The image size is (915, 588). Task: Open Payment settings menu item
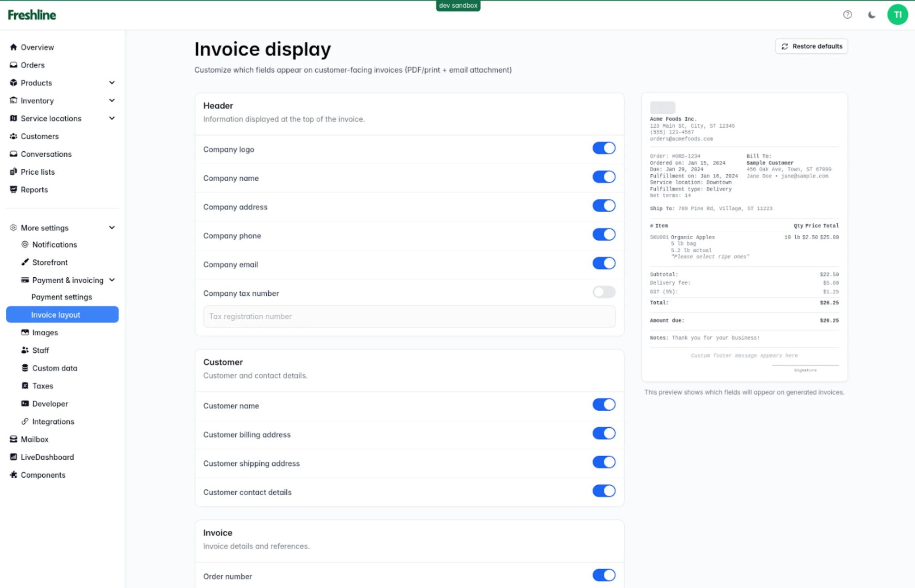62,297
